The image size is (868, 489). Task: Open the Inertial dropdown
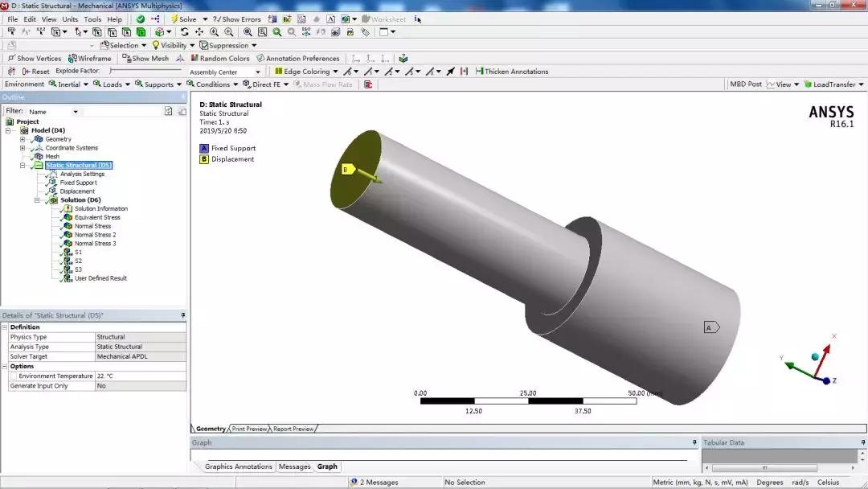68,84
